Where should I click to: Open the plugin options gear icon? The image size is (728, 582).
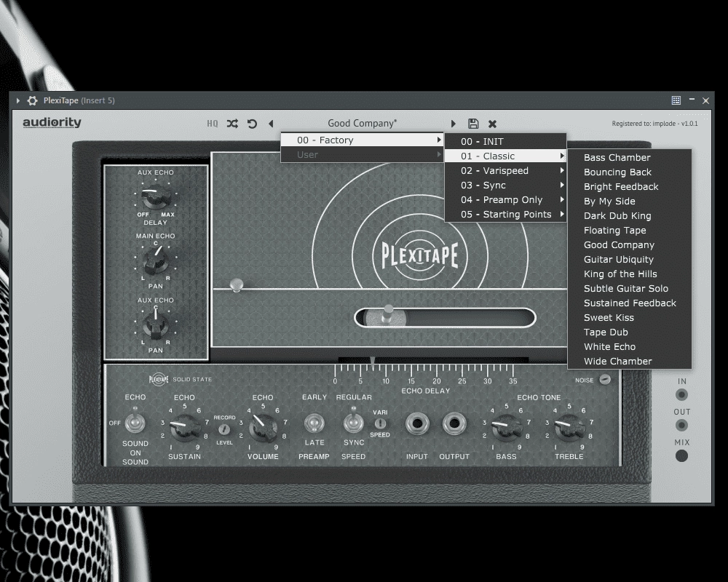[32, 100]
